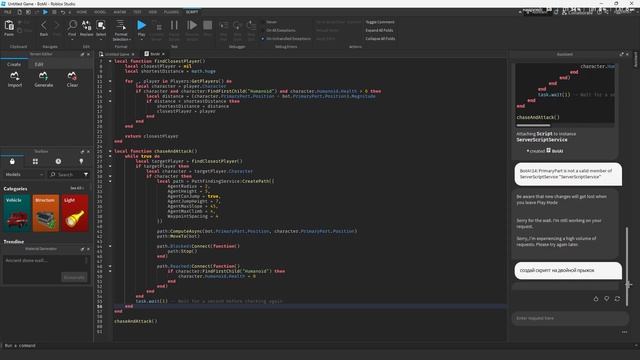Select the On Unhandled Exceptions option
Image resolution: width=640 pixels, height=360 pixels.
(286, 38)
